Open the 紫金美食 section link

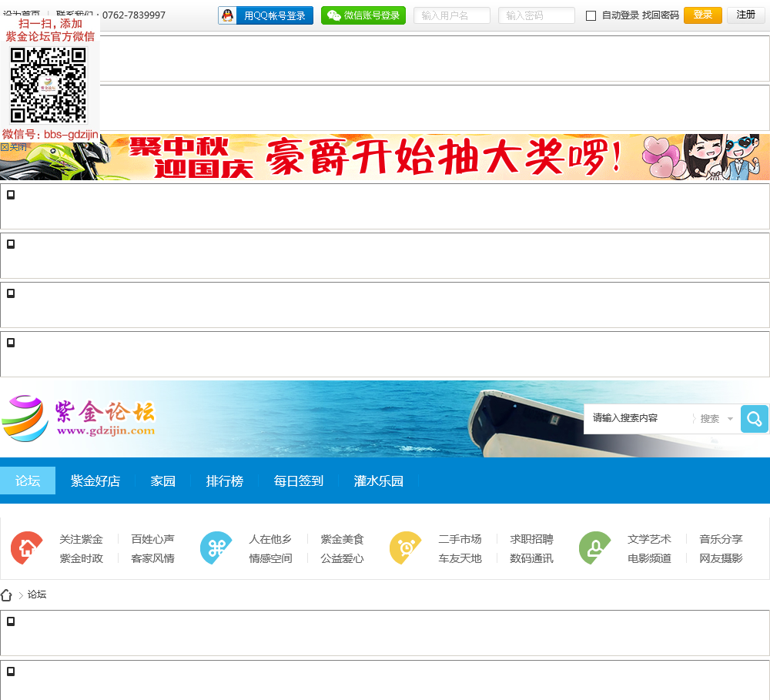pos(343,539)
